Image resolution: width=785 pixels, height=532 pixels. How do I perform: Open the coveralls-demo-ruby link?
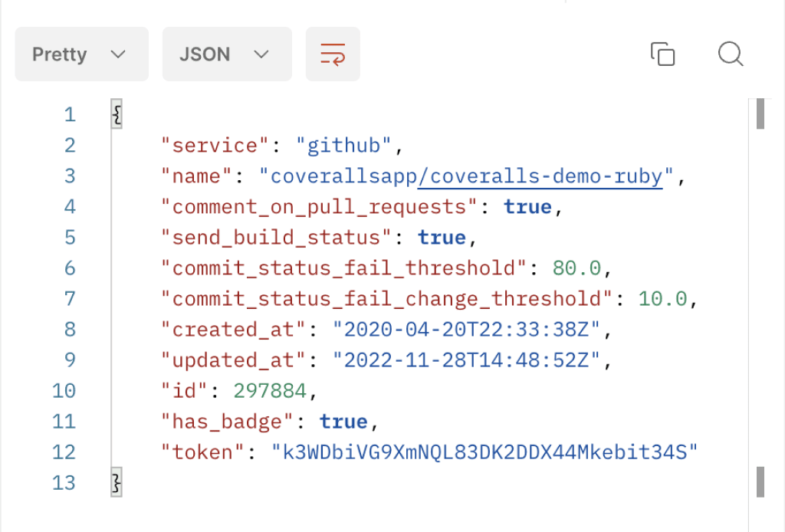(540, 176)
